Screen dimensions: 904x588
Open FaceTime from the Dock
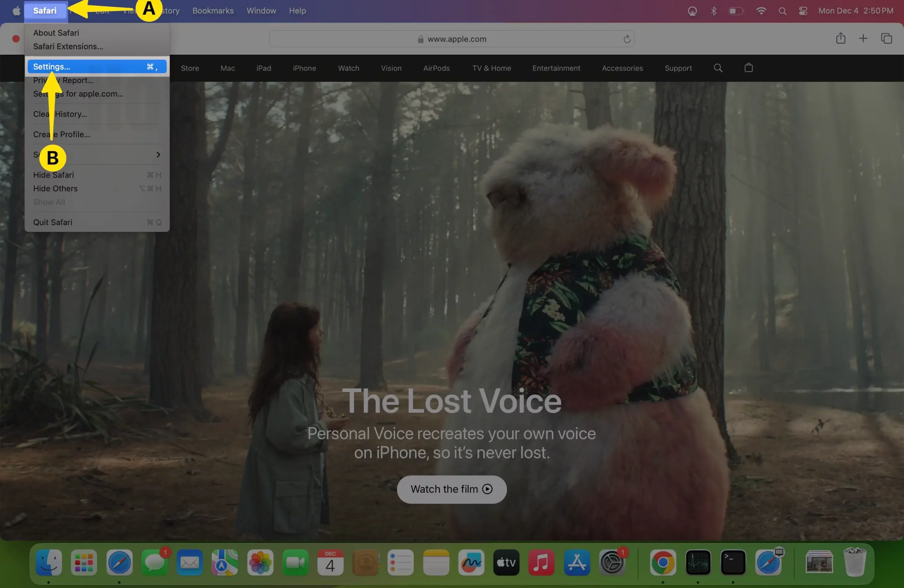pos(295,563)
